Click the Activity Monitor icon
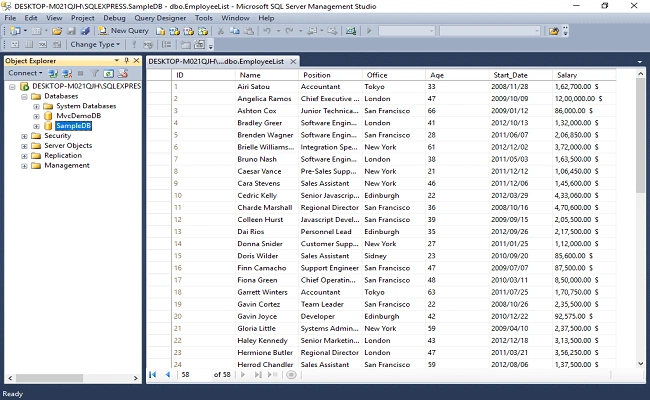The image size is (650, 400). (x=351, y=31)
